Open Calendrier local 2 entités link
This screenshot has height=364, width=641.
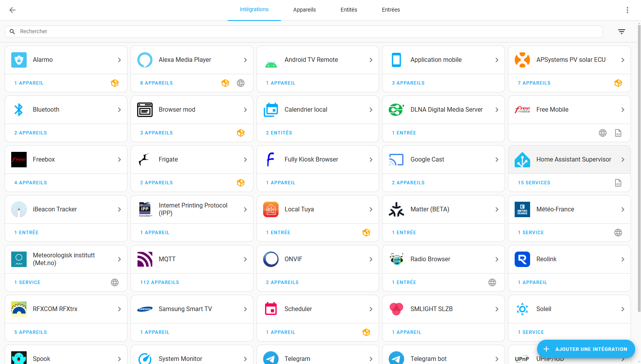pos(279,133)
